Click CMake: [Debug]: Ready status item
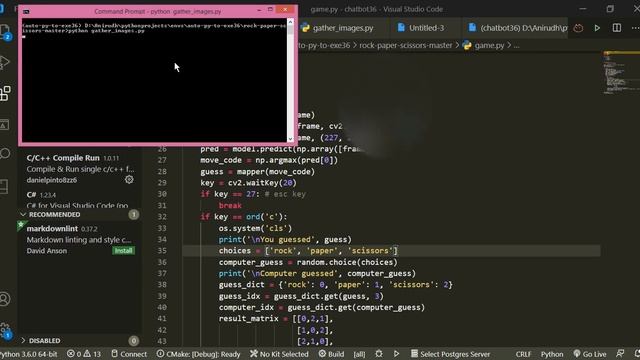Image resolution: width=640 pixels, height=360 pixels. (198, 354)
